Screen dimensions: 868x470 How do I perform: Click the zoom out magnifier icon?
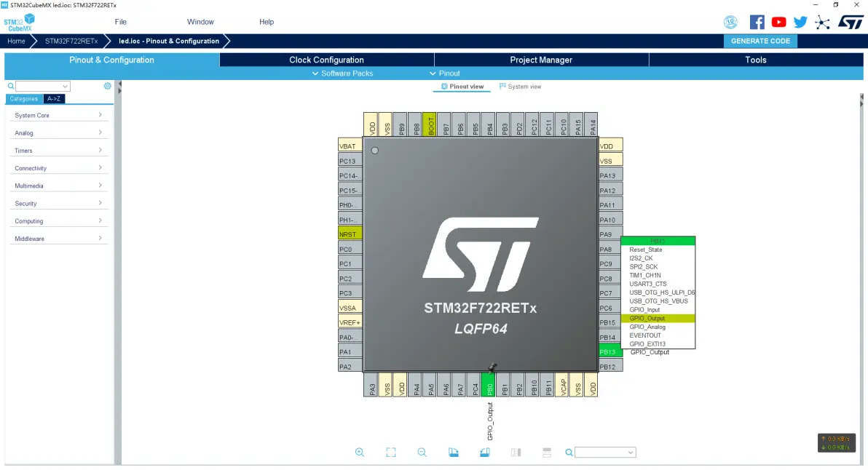[x=422, y=453]
